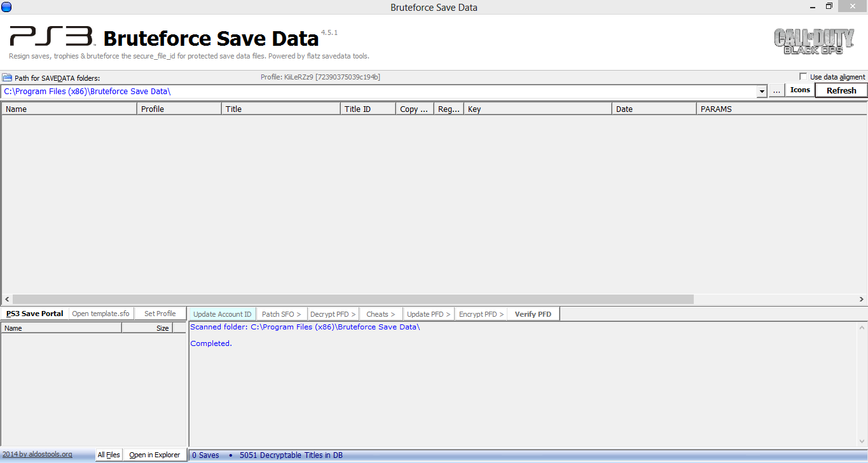Sort by the Reg... column header
The height and width of the screenshot is (463, 868).
(x=449, y=109)
